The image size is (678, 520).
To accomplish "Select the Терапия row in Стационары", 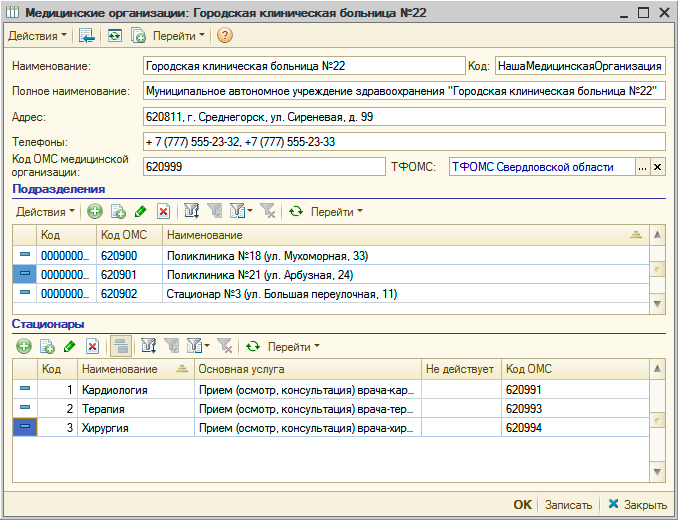I will (x=105, y=408).
